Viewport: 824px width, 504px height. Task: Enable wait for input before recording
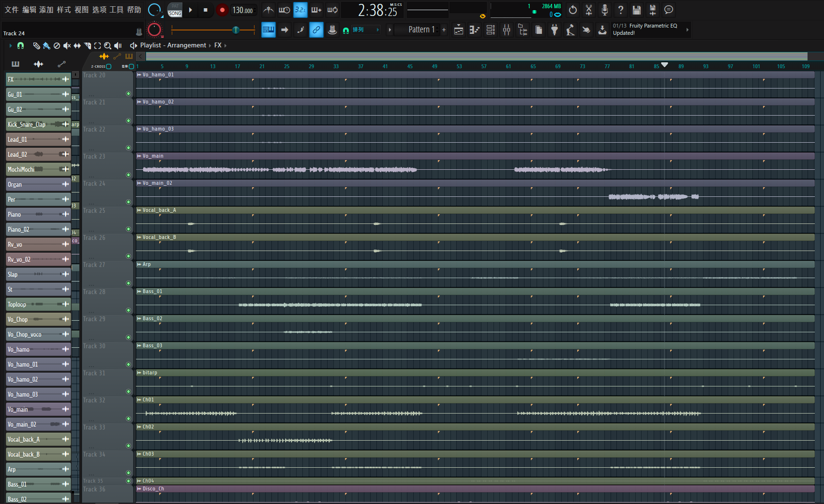(x=285, y=10)
